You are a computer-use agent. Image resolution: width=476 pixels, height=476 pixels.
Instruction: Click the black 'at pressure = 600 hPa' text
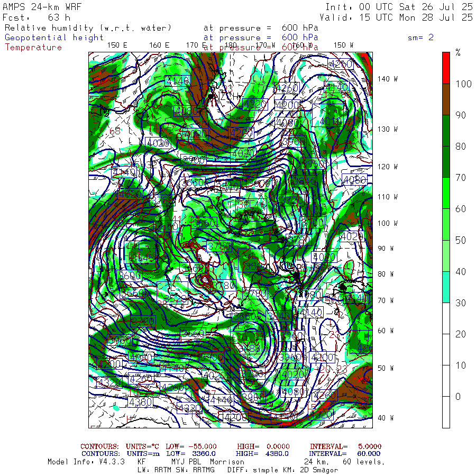(x=261, y=28)
